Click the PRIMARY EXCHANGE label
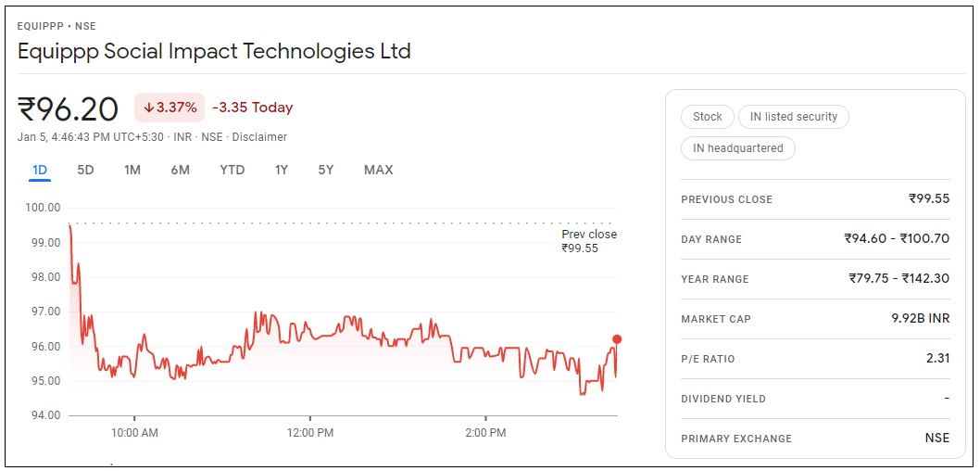Viewport: 980px width, 471px height. coord(736,439)
